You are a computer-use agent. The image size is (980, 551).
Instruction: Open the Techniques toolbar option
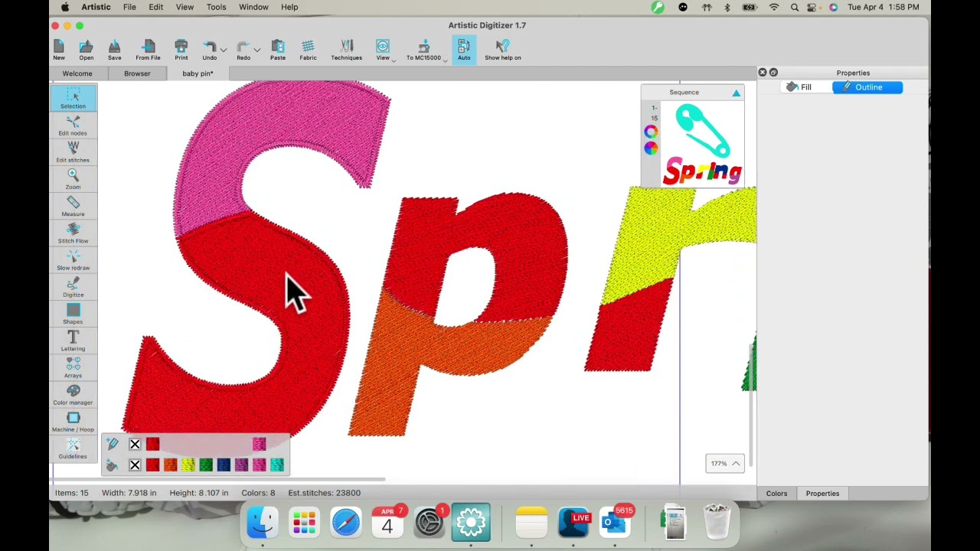[x=347, y=51]
